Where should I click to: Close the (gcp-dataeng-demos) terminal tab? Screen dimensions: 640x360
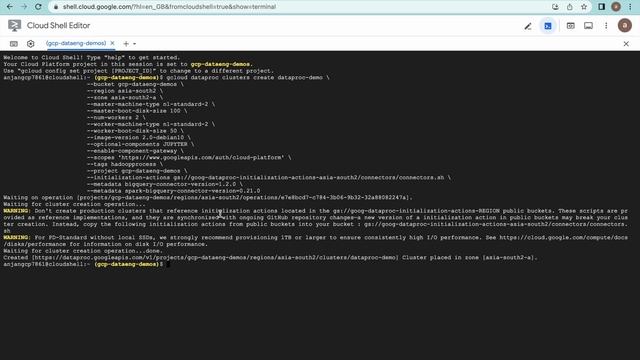pos(112,43)
